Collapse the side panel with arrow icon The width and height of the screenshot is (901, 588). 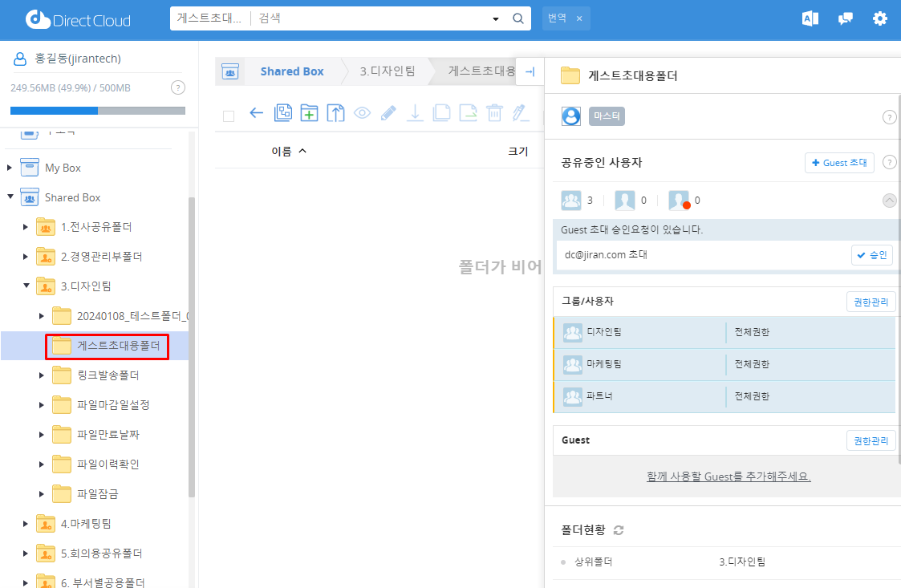530,71
